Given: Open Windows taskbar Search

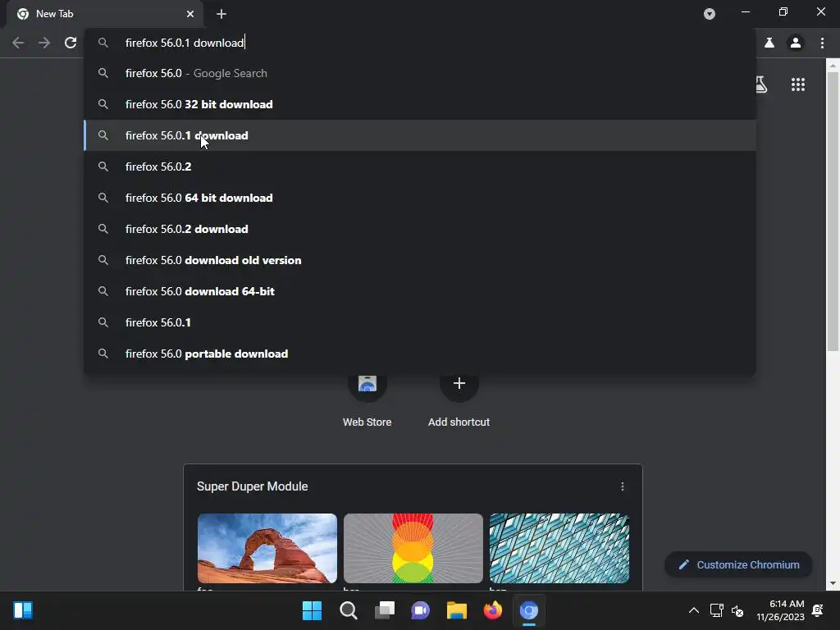Looking at the screenshot, I should (348, 610).
